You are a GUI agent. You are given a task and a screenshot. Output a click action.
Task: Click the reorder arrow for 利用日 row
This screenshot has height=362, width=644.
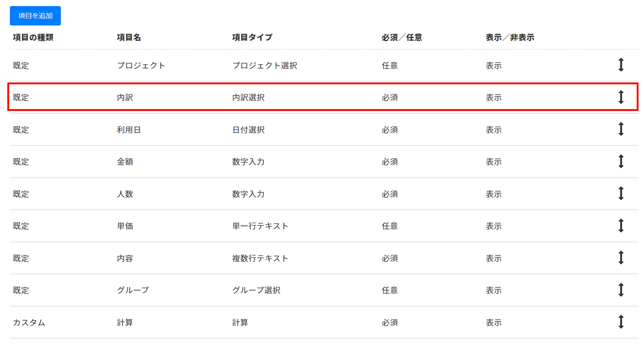point(621,129)
